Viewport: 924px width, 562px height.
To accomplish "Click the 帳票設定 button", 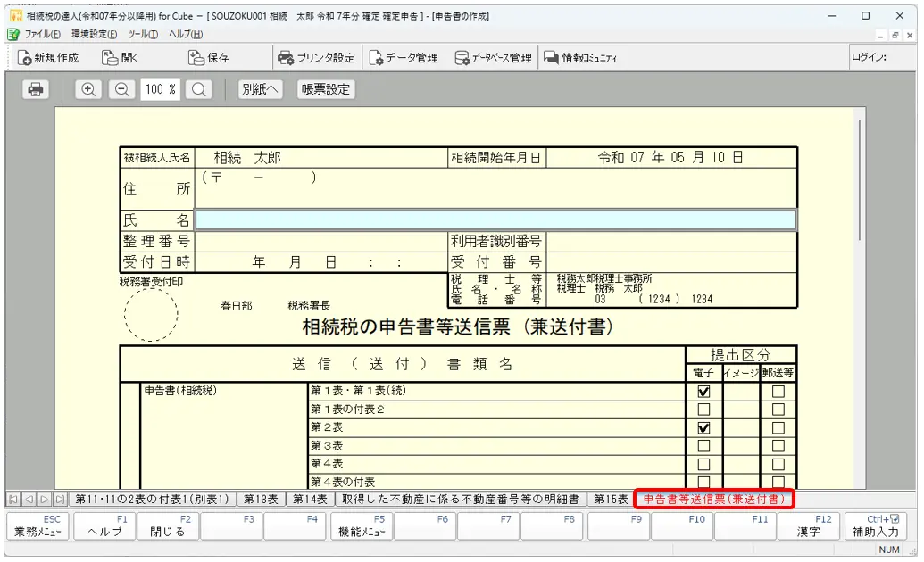I will [326, 89].
